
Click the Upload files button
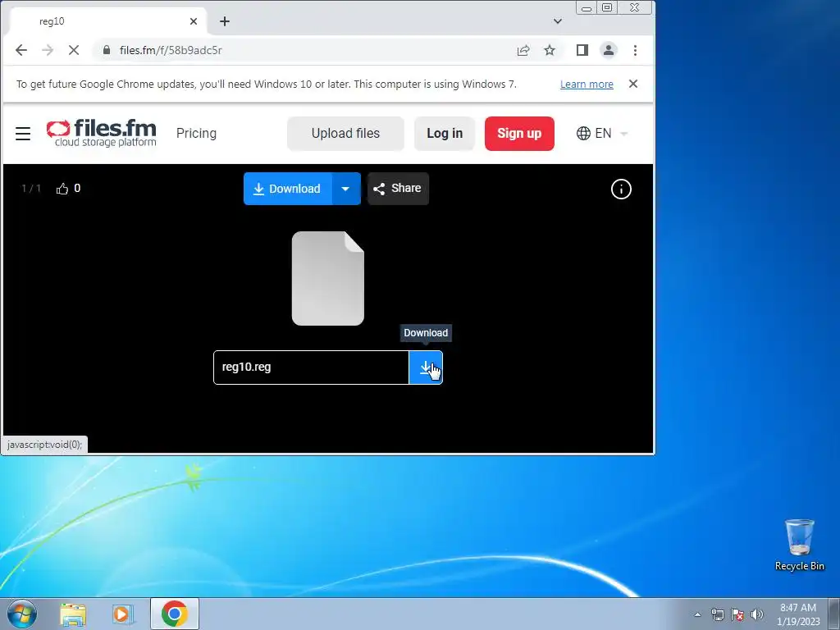345,134
